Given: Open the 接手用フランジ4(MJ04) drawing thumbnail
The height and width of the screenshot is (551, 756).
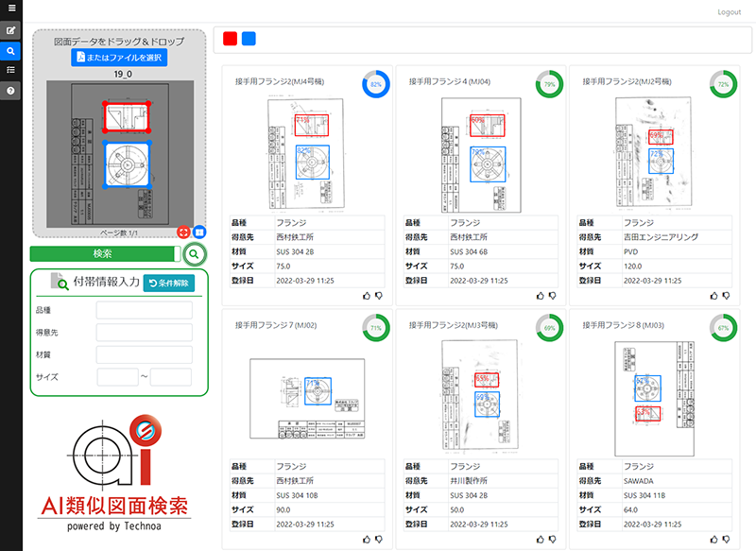Looking at the screenshot, I should [x=481, y=155].
